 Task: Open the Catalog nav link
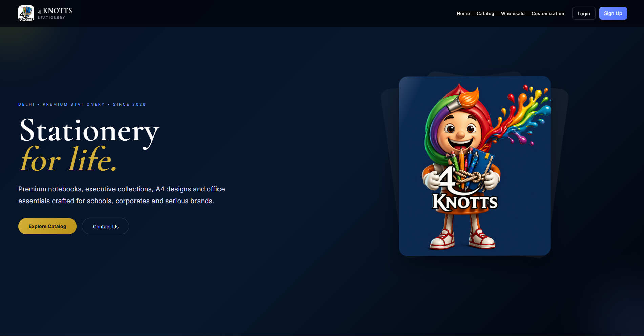pos(485,14)
